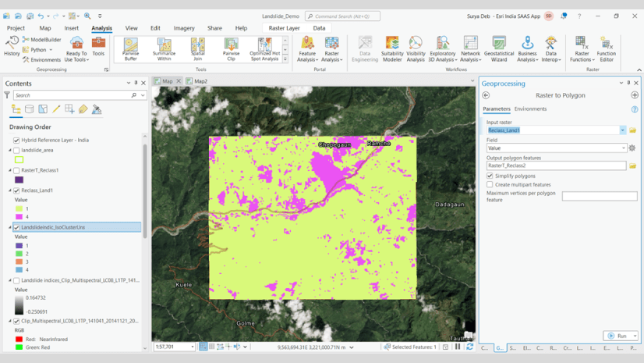Toggle Clip_Multispectral_LC08 layer visibility
Image resolution: width=644 pixels, height=363 pixels.
pyautogui.click(x=16, y=321)
